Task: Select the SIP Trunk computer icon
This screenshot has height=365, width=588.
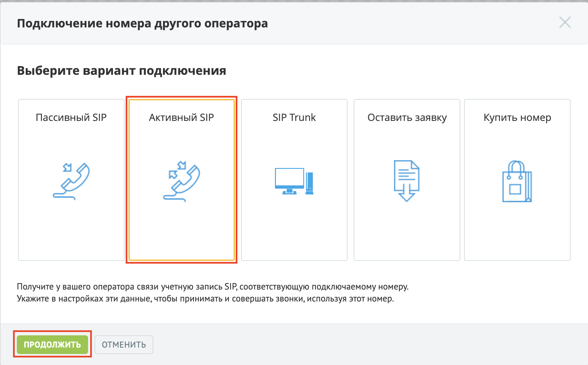Action: [294, 181]
